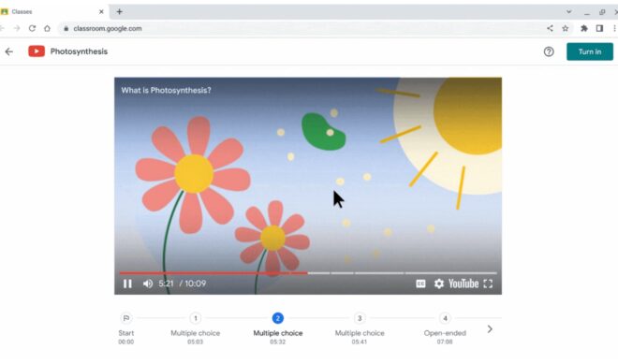Select question 3 Multiple choice at 05:41
Screen dimensions: 618x364
tap(360, 318)
